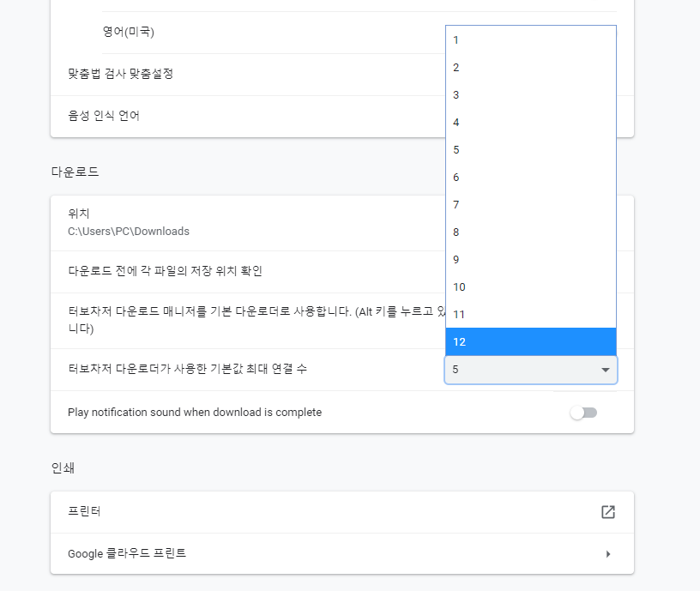This screenshot has width=700, height=591.
Task: Pick 6 in the open dropdown list
Action: pos(531,178)
